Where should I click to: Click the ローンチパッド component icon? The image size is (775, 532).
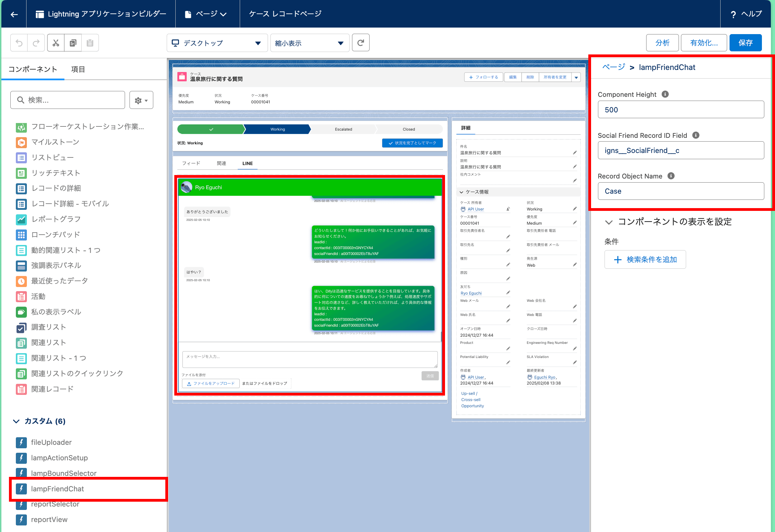21,235
